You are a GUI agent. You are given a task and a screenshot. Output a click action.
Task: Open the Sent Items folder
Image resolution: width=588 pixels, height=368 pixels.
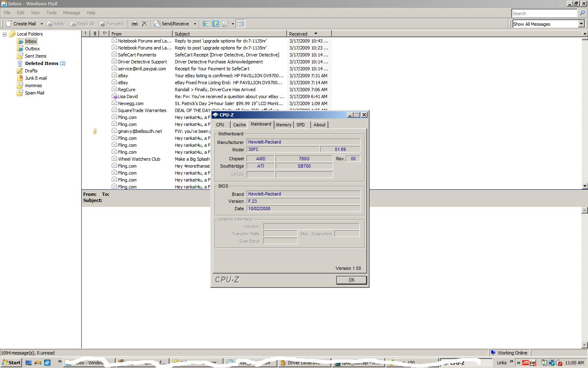[x=36, y=56]
